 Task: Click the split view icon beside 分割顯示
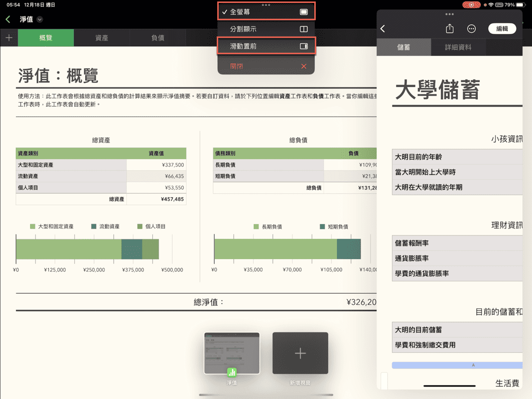[303, 29]
